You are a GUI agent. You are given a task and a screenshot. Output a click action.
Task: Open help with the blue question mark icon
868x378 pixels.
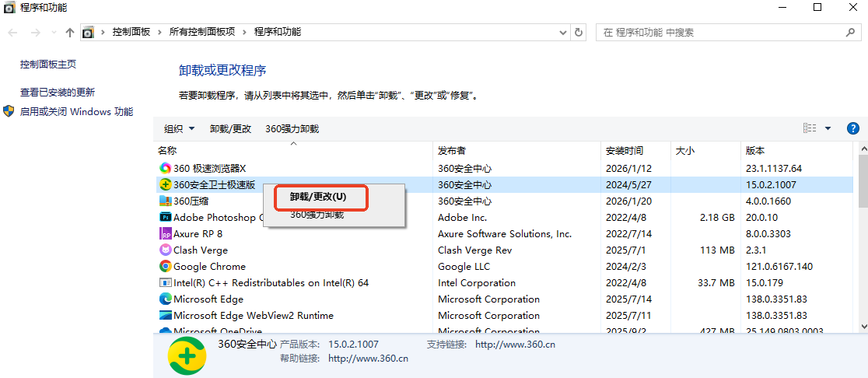click(x=853, y=128)
